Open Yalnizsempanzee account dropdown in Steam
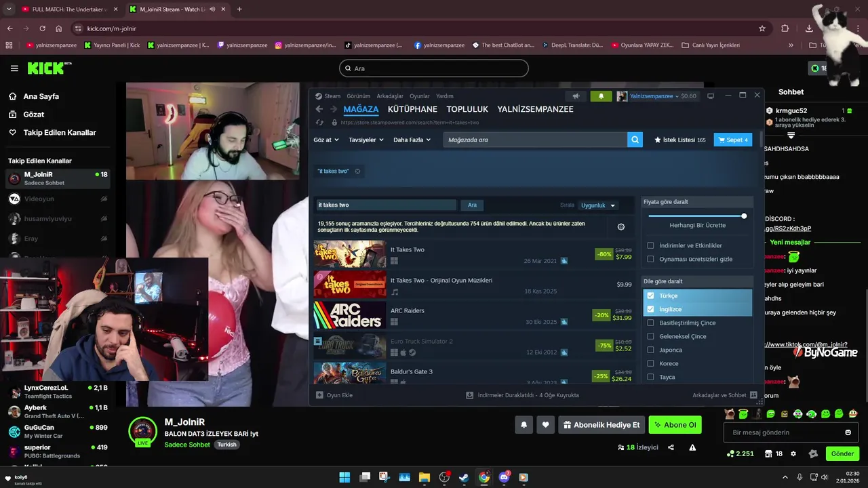Image resolution: width=868 pixels, height=488 pixels. point(653,96)
